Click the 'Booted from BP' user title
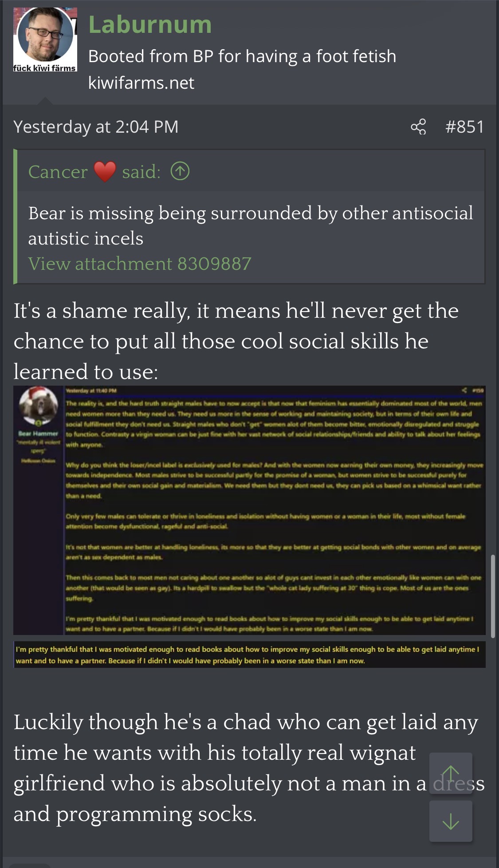The image size is (499, 868). click(242, 56)
